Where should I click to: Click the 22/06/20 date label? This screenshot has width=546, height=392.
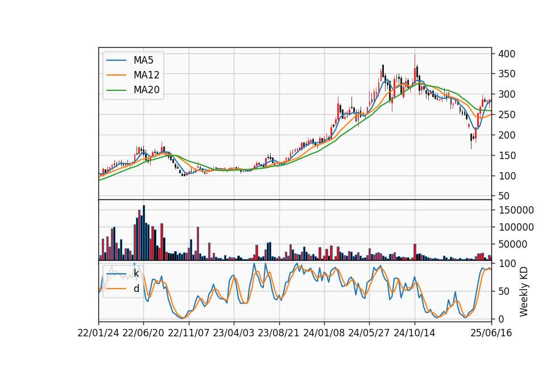[x=143, y=333]
